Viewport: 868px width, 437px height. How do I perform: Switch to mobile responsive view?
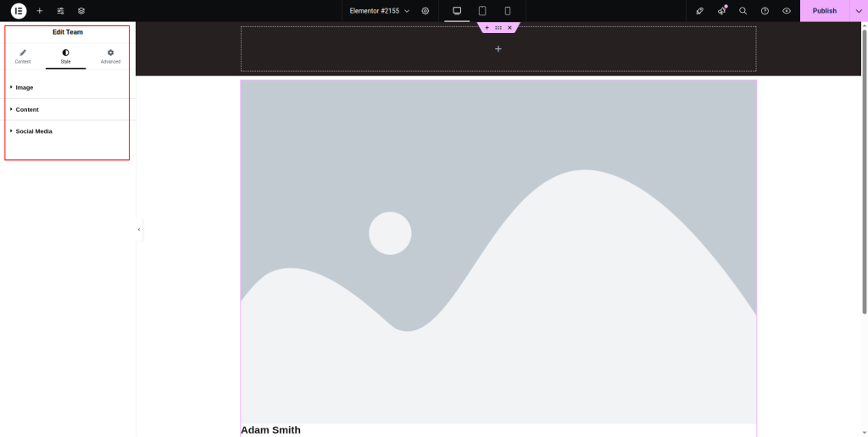tap(508, 10)
